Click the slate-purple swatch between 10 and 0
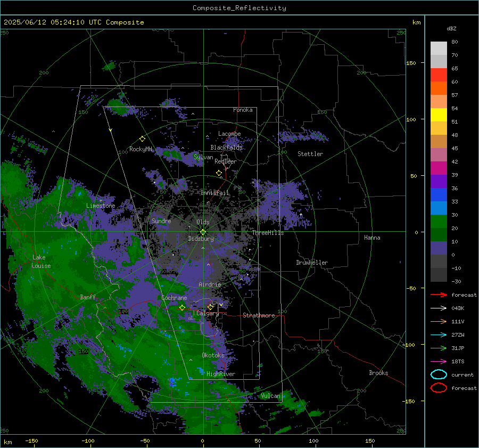The width and height of the screenshot is (479, 448). [439, 248]
